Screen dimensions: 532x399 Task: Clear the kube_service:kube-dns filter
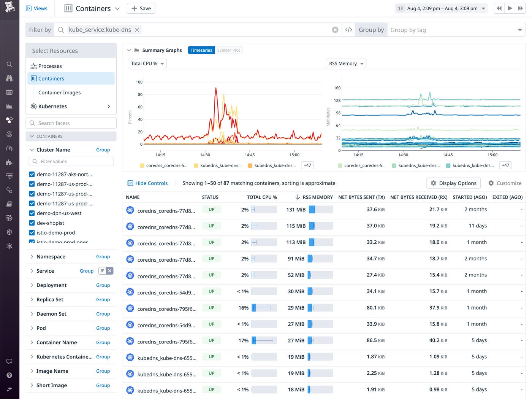(x=137, y=30)
